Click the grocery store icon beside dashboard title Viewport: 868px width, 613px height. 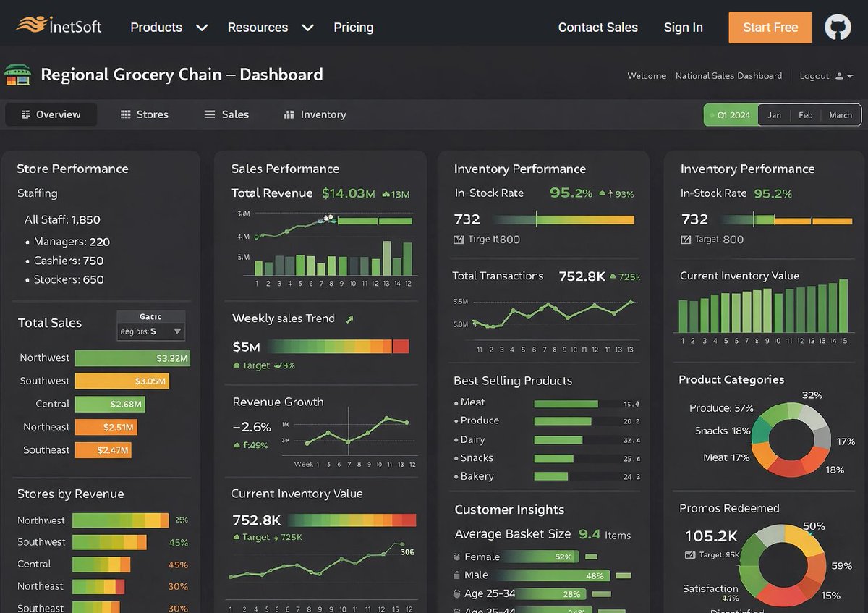point(18,75)
